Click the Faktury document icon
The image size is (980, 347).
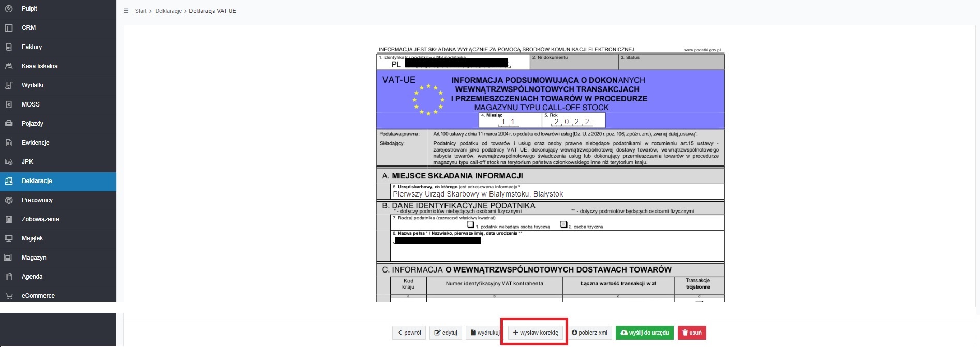8,47
